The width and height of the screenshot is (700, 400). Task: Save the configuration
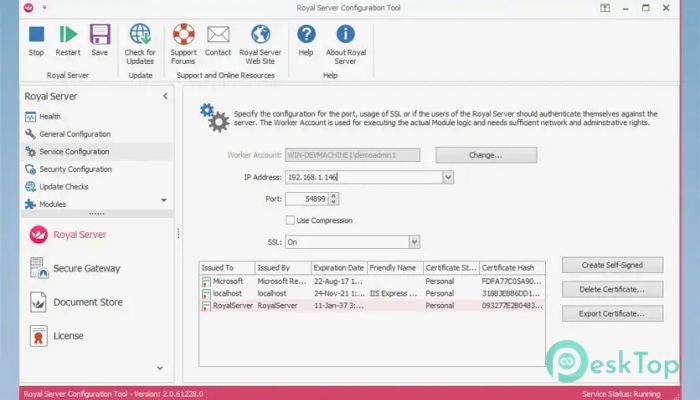(100, 41)
